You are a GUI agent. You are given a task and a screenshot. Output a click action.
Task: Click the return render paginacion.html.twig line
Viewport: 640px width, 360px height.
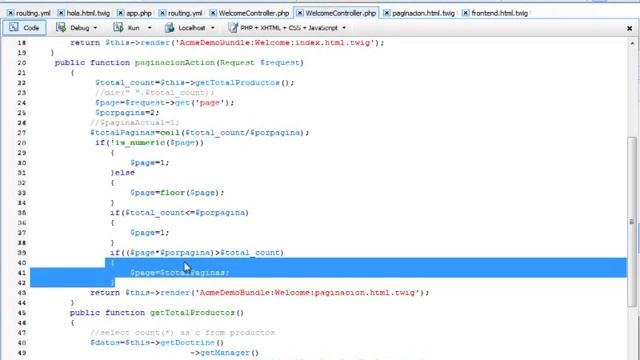click(260, 293)
